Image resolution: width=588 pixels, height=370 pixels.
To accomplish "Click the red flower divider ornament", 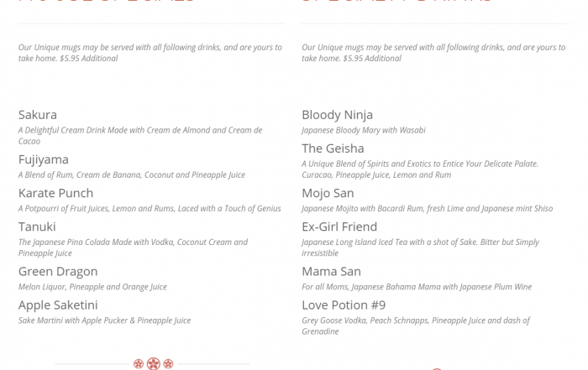I will pyautogui.click(x=153, y=363).
